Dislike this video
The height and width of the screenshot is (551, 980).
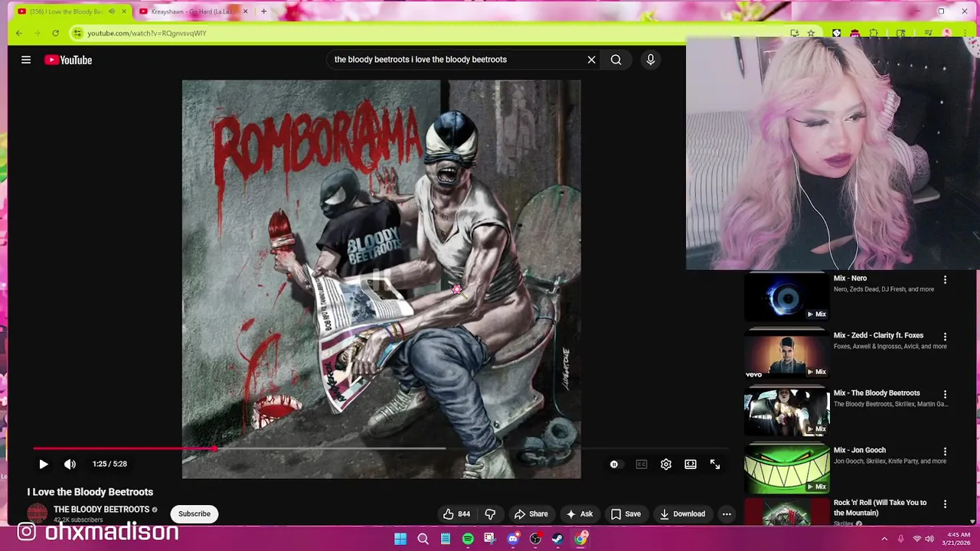point(490,514)
